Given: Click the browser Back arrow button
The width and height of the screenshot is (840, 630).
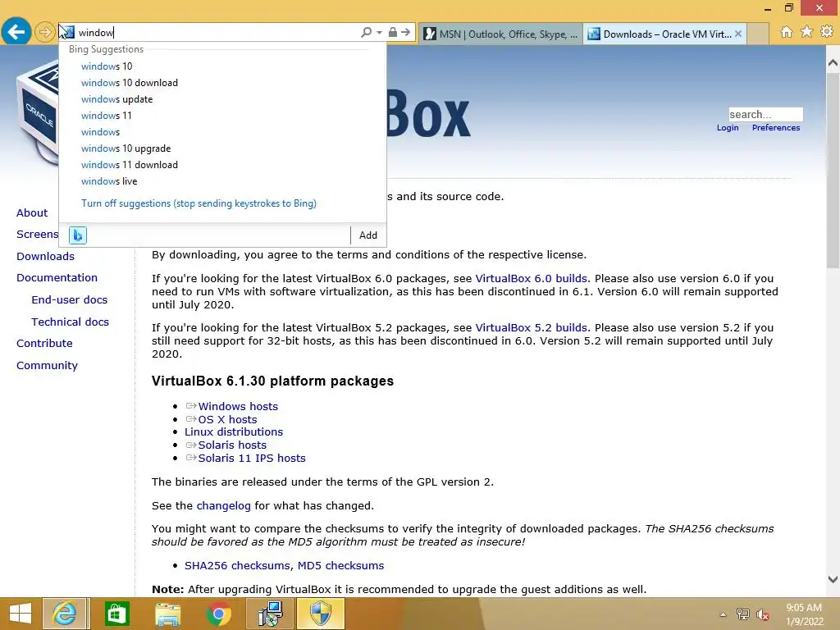Looking at the screenshot, I should 16,32.
